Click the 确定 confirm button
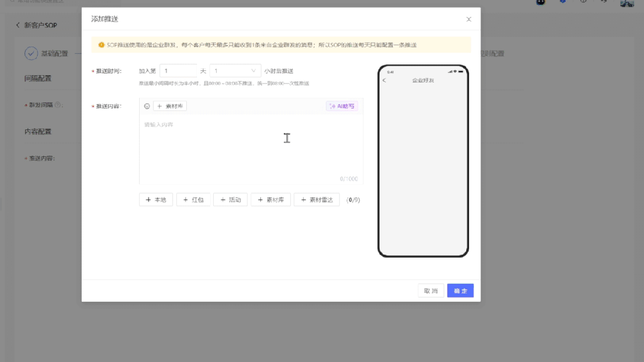Screen dimensions: 644x362 pos(460,290)
